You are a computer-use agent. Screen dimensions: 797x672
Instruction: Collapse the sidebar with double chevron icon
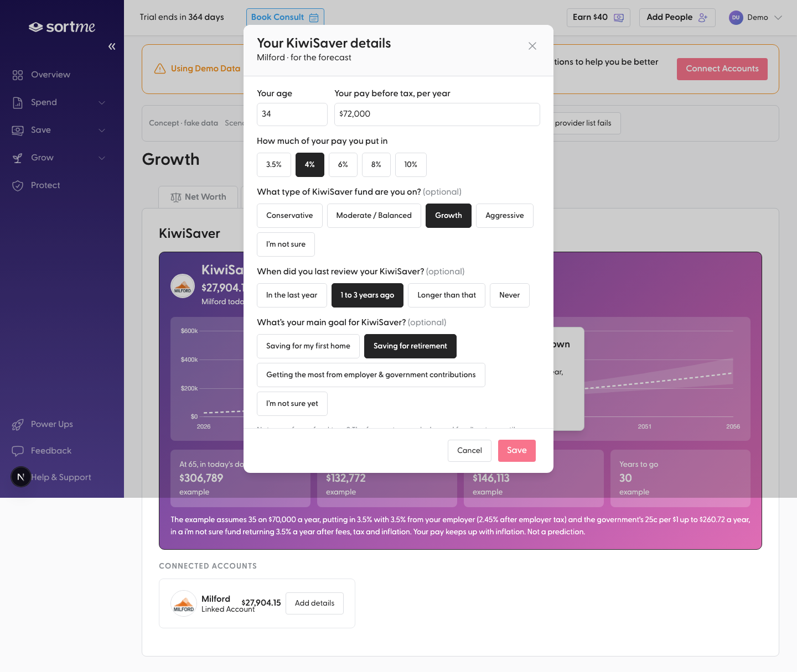click(112, 46)
